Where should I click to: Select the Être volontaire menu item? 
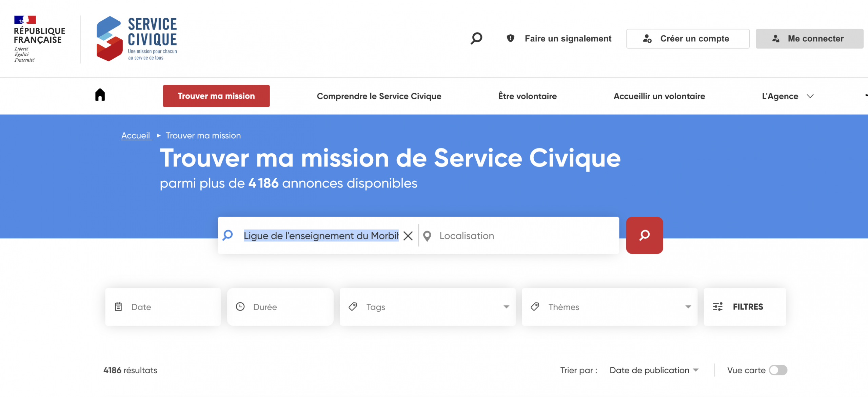[x=527, y=96]
